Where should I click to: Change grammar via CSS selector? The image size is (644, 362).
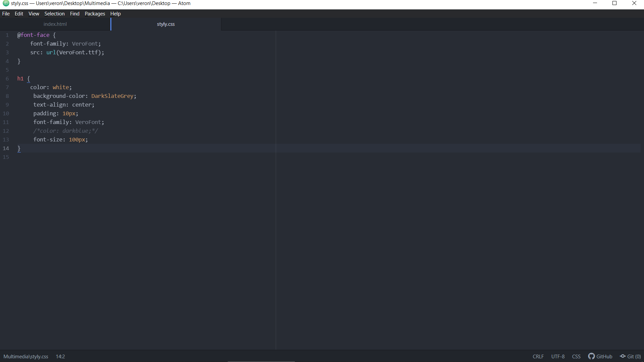coord(576,357)
